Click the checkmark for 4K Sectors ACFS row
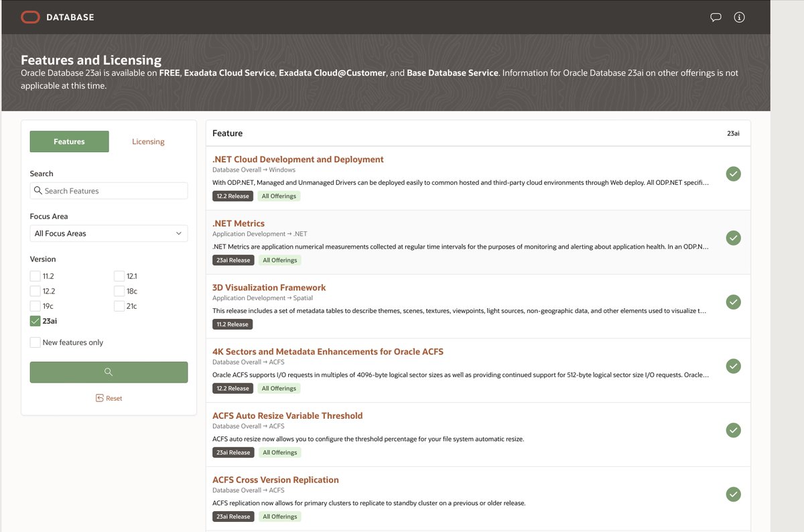The image size is (804, 532). 734,366
